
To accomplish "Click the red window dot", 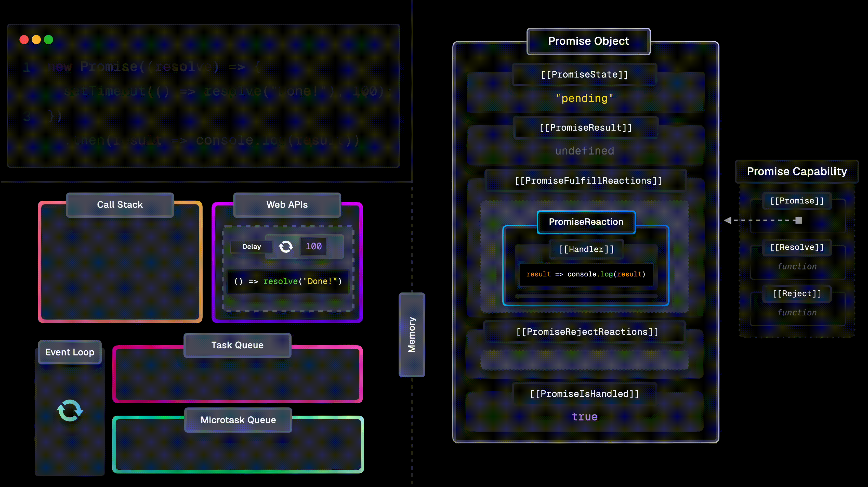I will click(x=24, y=40).
